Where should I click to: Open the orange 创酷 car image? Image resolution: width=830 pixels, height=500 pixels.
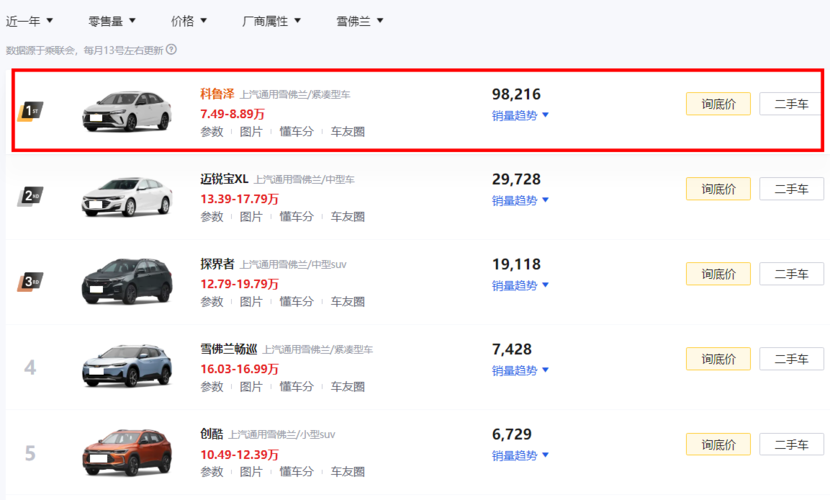pos(127,452)
